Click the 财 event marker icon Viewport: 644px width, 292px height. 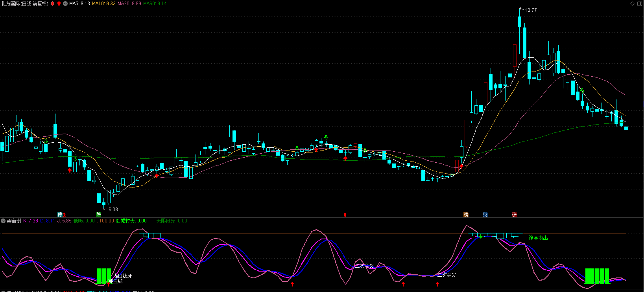pos(485,215)
